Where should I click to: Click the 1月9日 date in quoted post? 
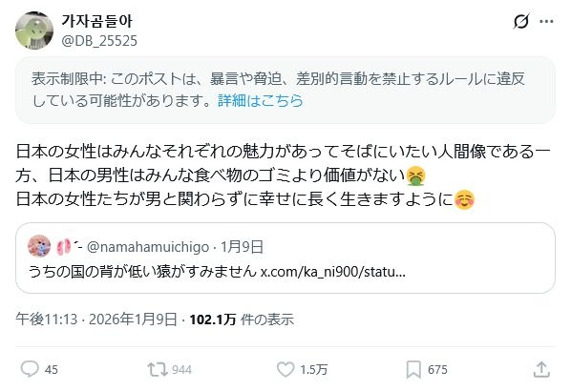tap(242, 246)
